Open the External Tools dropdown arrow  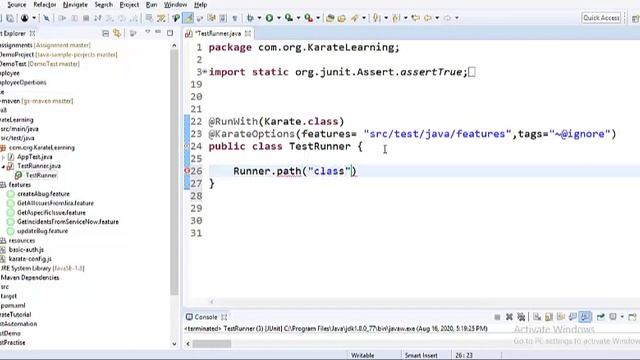point(318,18)
